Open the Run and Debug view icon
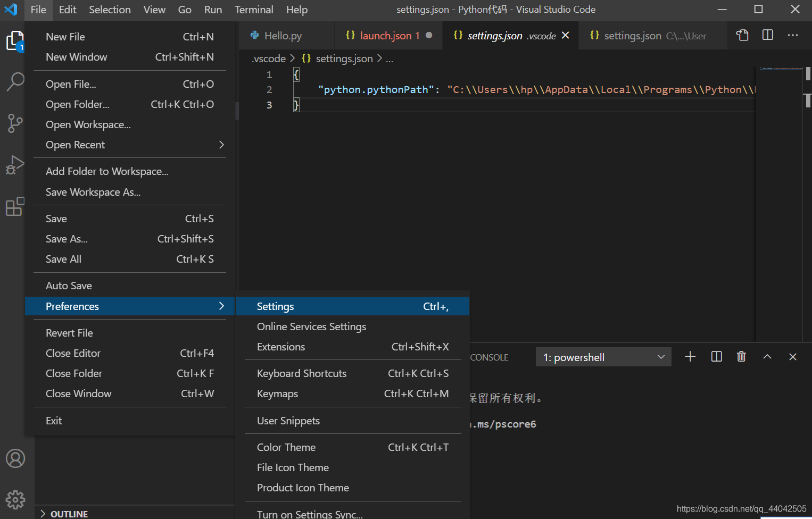Image resolution: width=812 pixels, height=519 pixels. pos(15,165)
